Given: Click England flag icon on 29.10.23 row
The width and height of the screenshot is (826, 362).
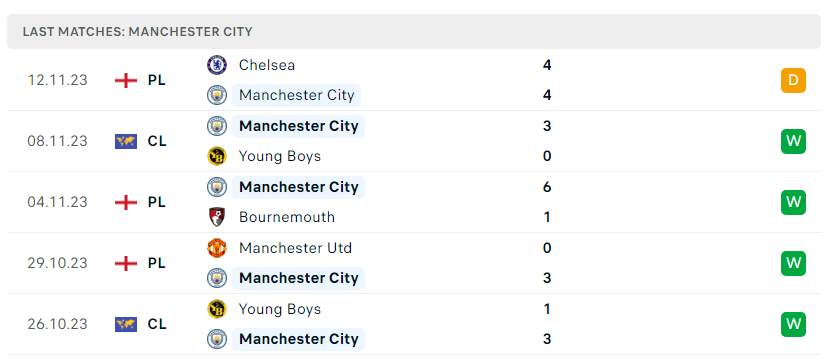Looking at the screenshot, I should [x=126, y=263].
